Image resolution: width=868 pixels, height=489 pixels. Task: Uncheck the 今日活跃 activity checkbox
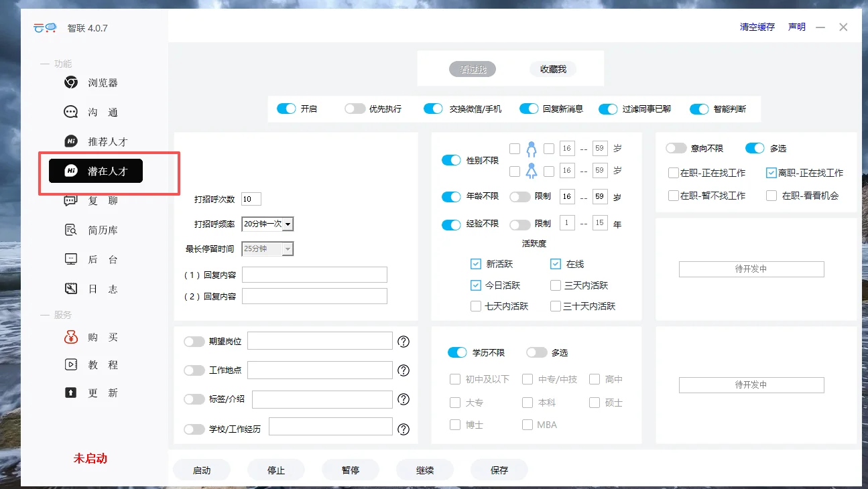click(476, 285)
